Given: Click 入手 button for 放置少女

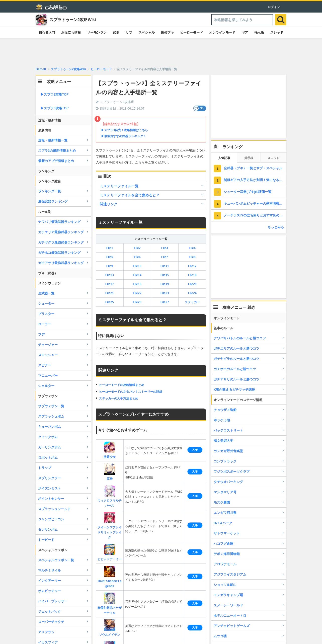Looking at the screenshot, I should [195, 450].
